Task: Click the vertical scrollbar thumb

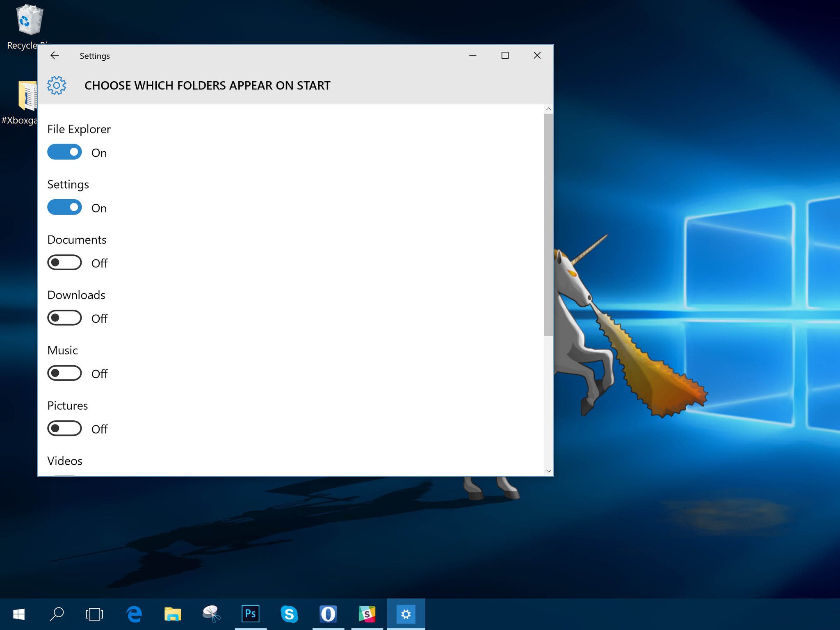Action: tap(548, 225)
